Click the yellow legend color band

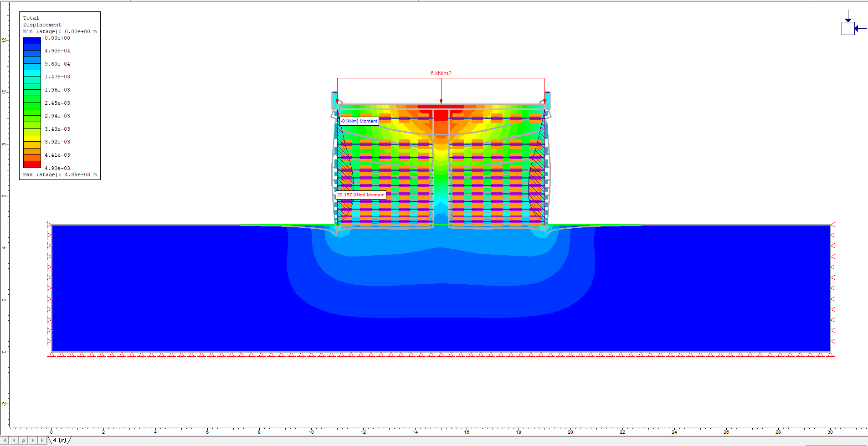(x=32, y=138)
